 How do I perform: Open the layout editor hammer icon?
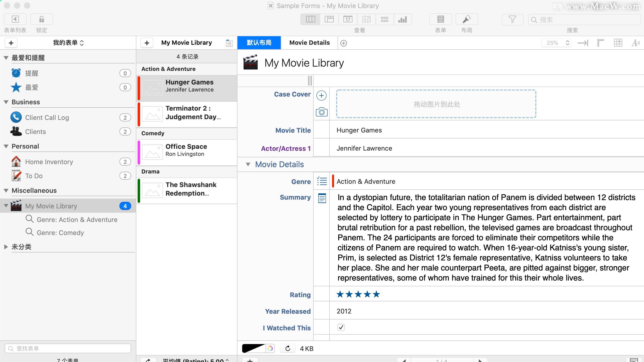point(467,19)
